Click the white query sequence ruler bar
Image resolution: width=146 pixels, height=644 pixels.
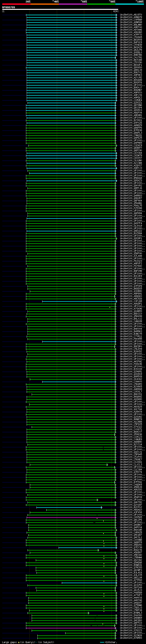point(60,10)
